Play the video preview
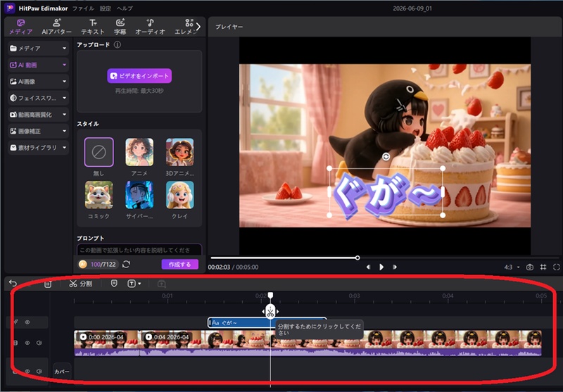 pyautogui.click(x=381, y=267)
